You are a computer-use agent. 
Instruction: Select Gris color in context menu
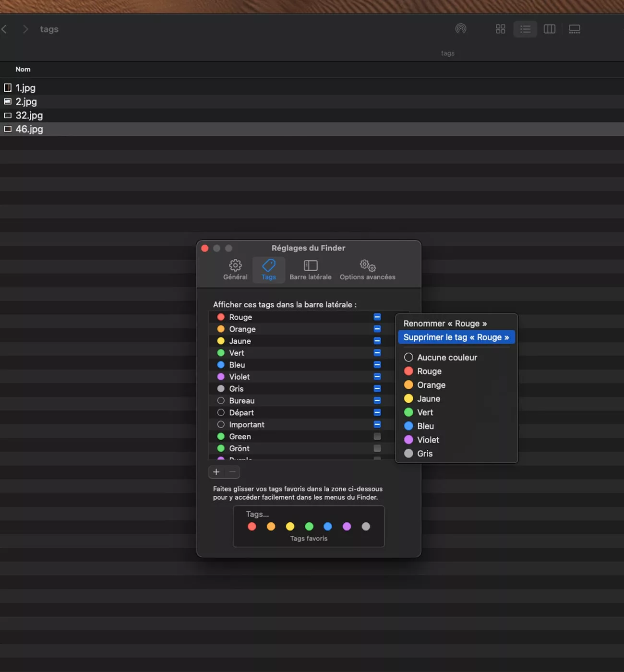(456, 454)
